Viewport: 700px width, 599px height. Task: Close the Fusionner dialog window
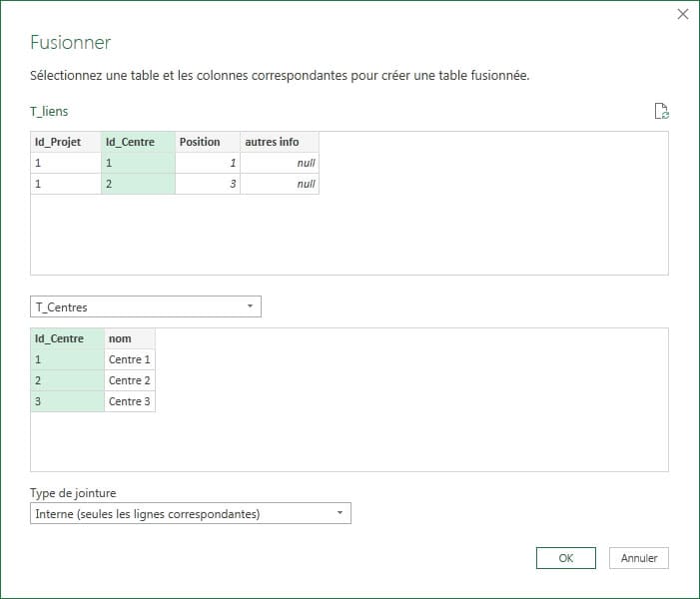(x=683, y=14)
